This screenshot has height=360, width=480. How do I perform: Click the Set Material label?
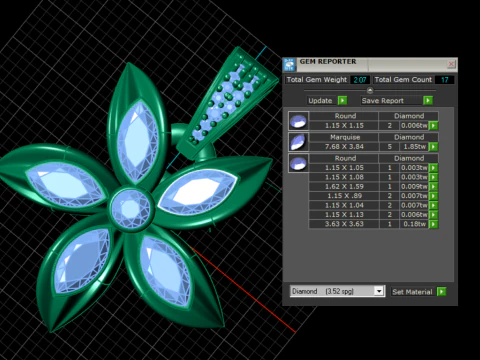tap(412, 292)
